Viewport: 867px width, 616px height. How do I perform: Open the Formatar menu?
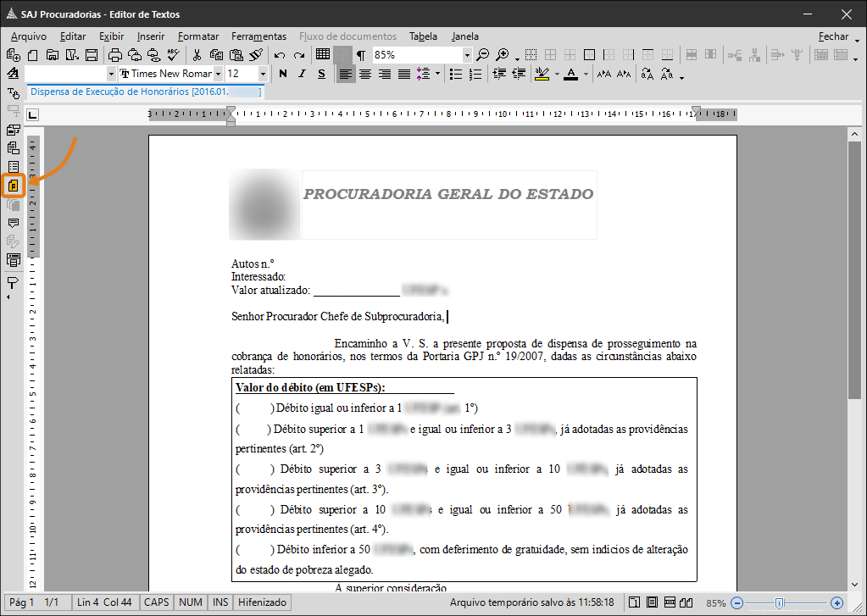pos(198,36)
